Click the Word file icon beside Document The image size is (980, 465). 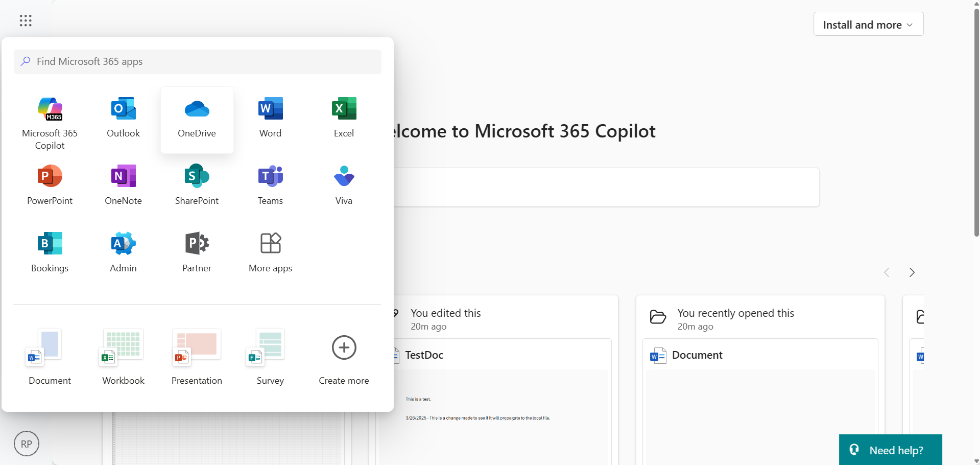(658, 355)
